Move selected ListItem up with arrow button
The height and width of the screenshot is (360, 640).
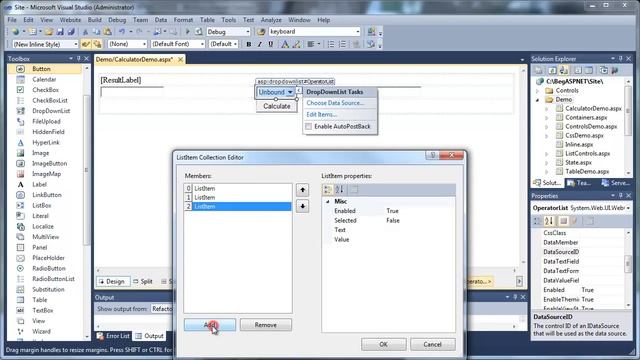(302, 190)
